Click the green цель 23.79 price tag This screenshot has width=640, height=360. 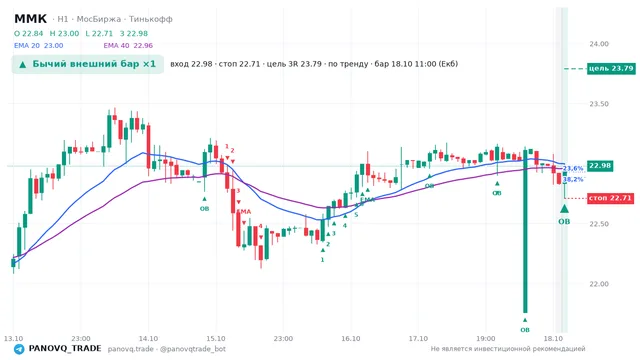coord(611,68)
